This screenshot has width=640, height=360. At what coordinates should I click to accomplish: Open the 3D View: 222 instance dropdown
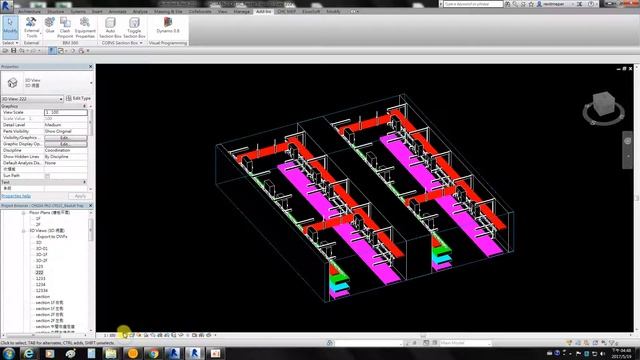pos(32,99)
